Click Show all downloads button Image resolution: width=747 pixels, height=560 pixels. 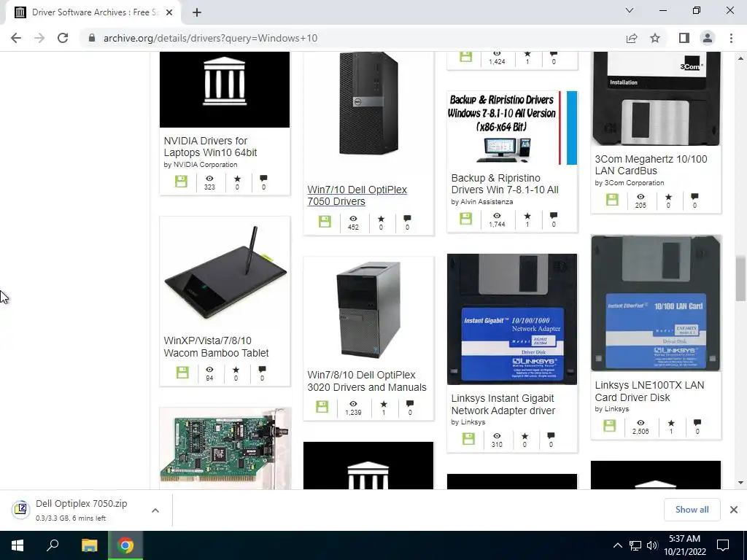pos(692,510)
